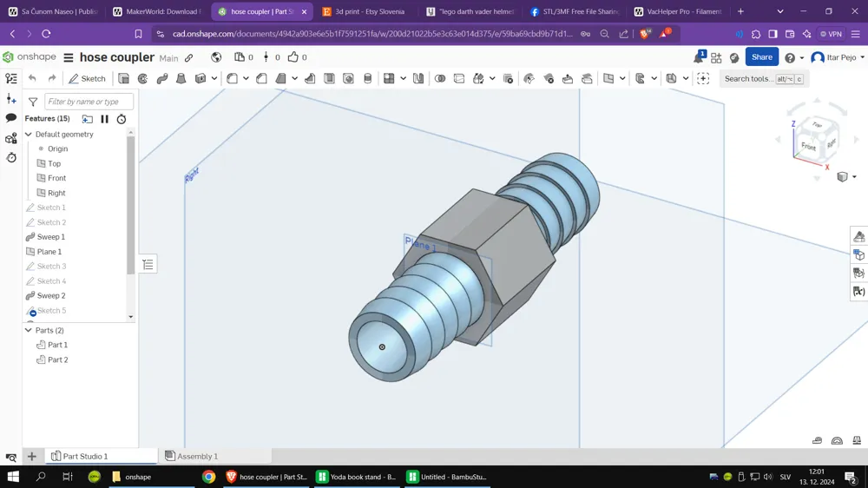Open the Itar Pejo user menu
The width and height of the screenshot is (868, 488).
pos(838,57)
